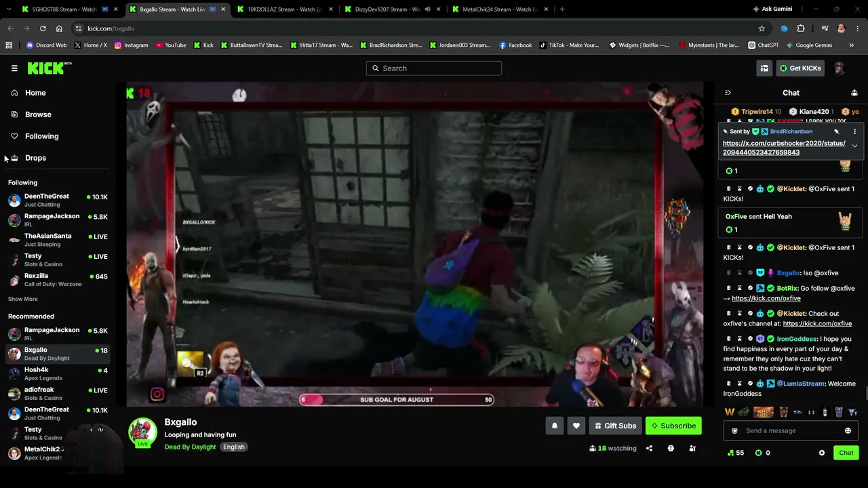
Task: Mute the DizzyDev1207 tab audio icon
Action: click(x=427, y=9)
